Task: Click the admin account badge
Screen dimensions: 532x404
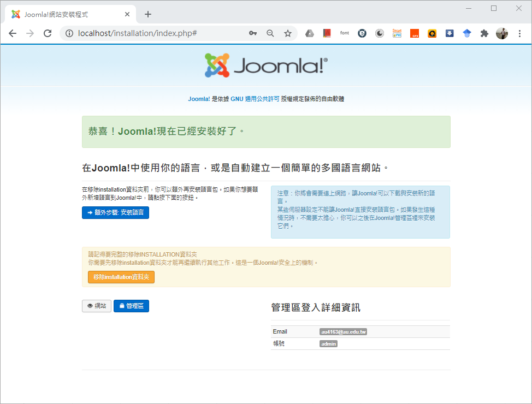Action: coord(328,343)
